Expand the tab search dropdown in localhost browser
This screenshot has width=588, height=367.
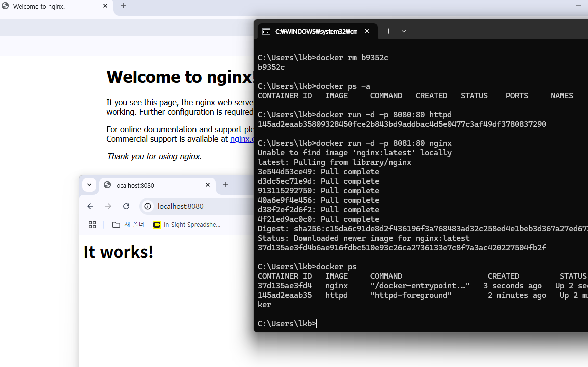89,185
